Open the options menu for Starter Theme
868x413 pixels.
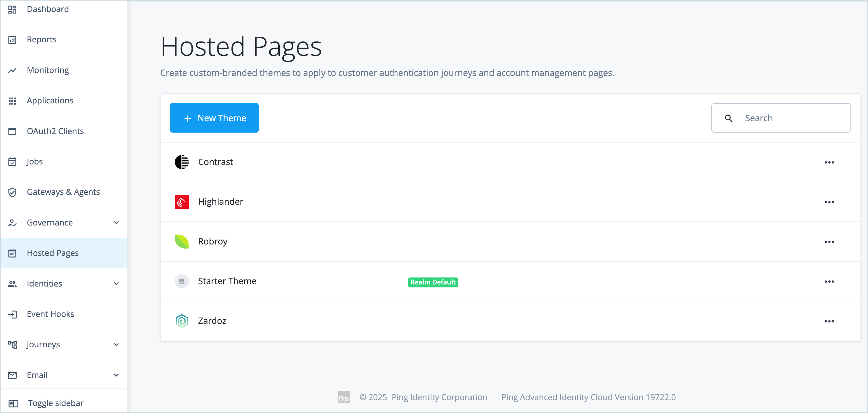pyautogui.click(x=830, y=281)
